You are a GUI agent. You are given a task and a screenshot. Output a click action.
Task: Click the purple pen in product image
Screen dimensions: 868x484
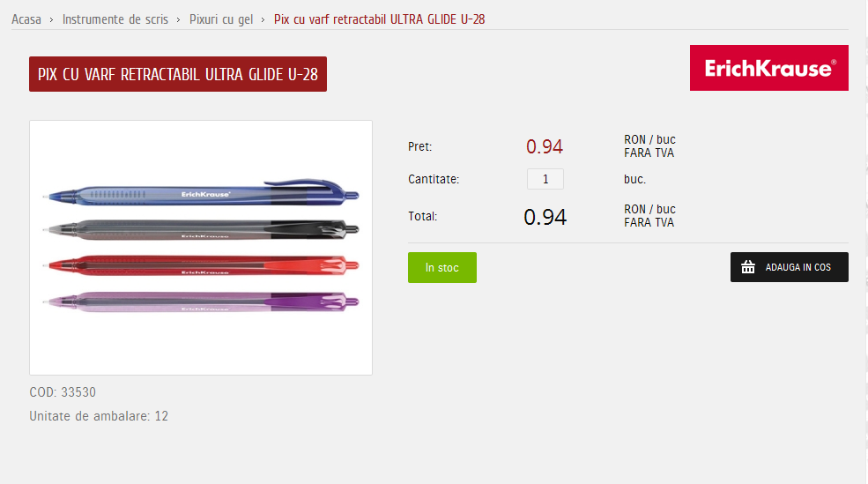point(202,302)
